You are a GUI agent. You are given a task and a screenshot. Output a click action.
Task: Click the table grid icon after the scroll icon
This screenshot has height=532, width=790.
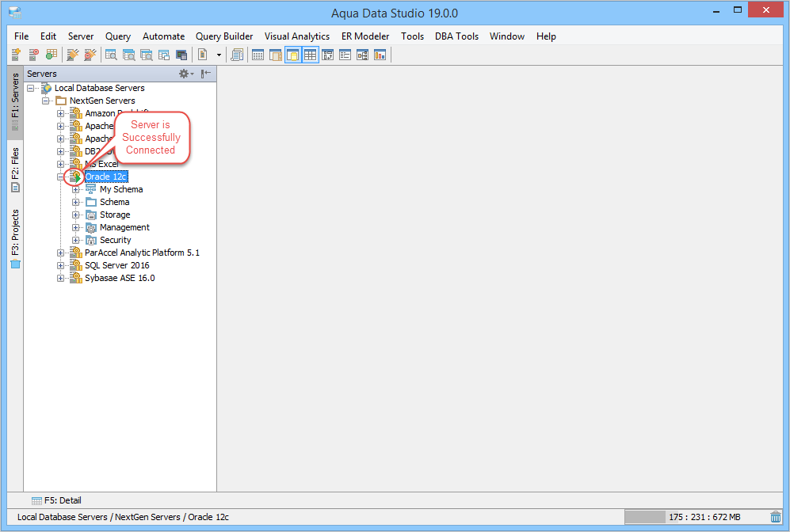point(258,55)
